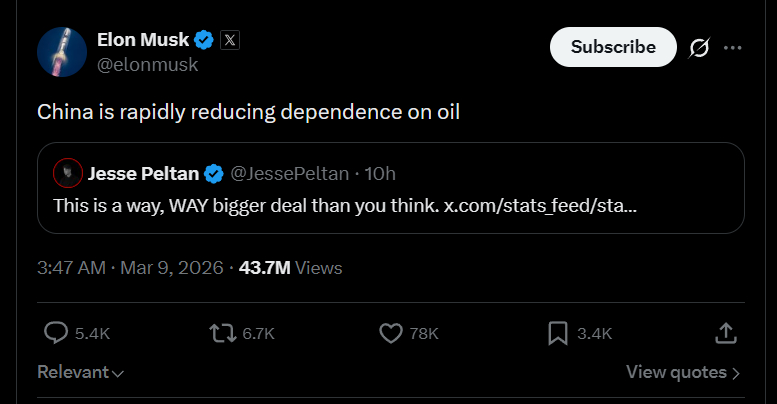This screenshot has height=404, width=777.
Task: Click Jesse Peltan's verified checkmark badge
Action: pos(214,174)
